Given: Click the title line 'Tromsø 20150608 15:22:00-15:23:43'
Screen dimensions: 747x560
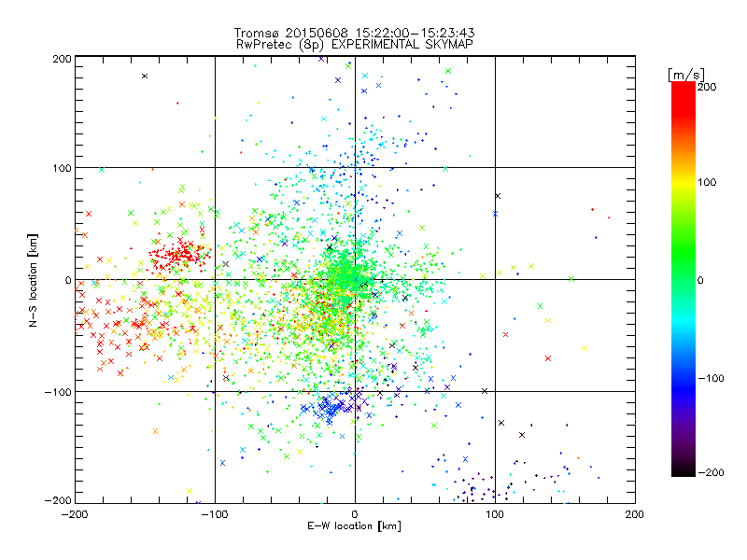Looking at the screenshot, I should pos(354,33).
